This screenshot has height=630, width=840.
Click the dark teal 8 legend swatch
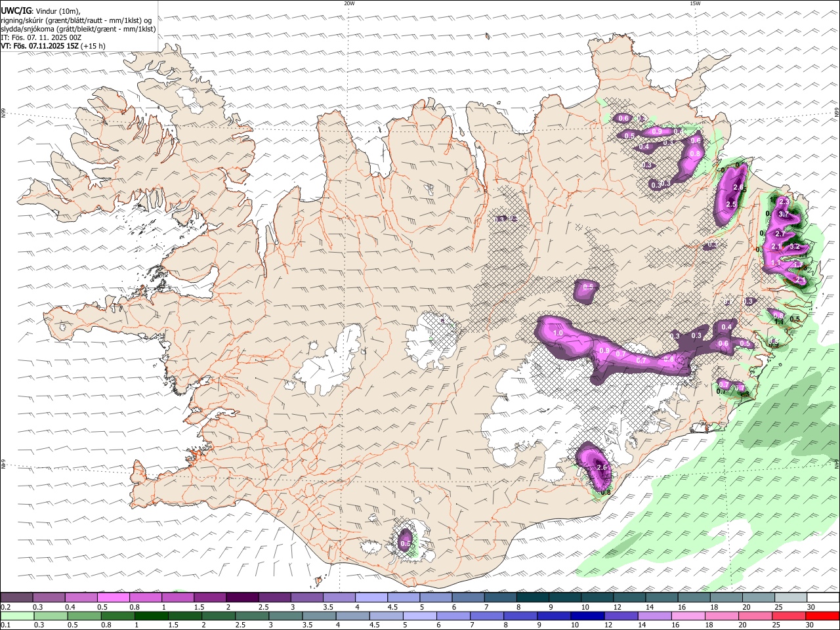532,597
